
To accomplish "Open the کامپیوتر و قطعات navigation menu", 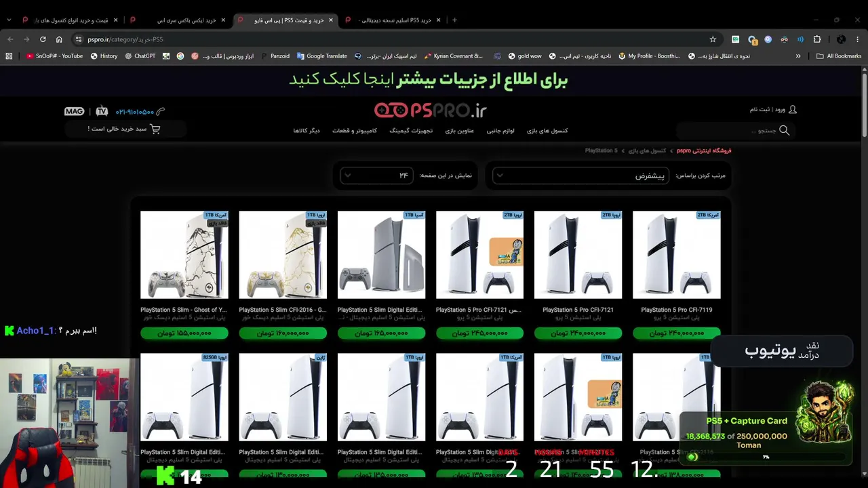I will pyautogui.click(x=355, y=131).
